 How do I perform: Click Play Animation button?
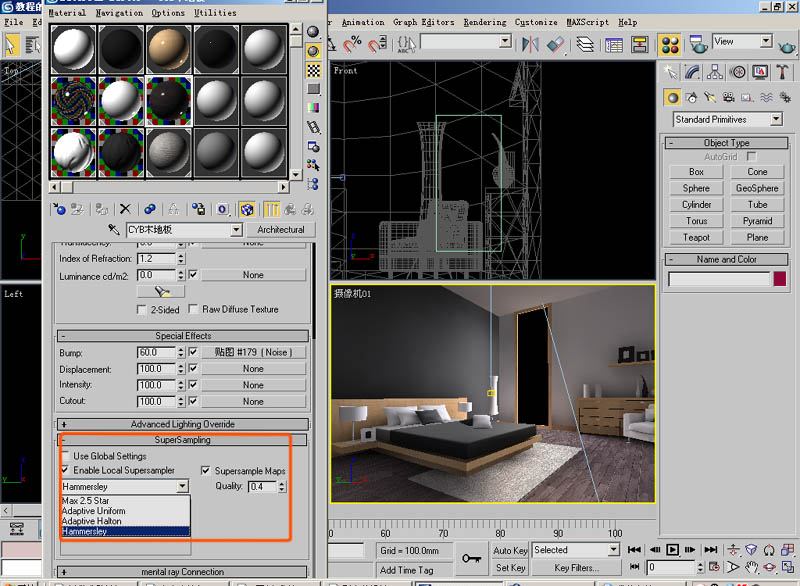click(x=672, y=550)
